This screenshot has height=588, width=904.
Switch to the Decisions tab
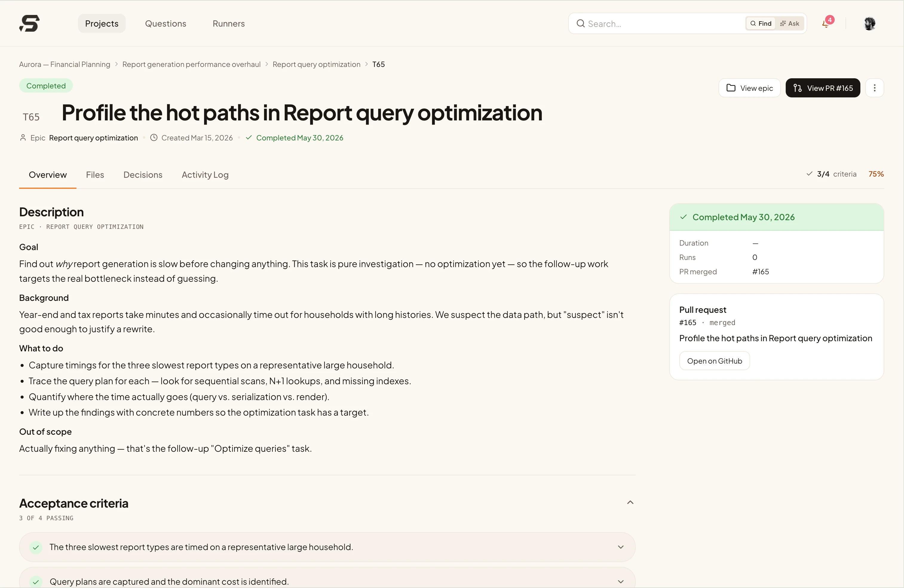(143, 175)
